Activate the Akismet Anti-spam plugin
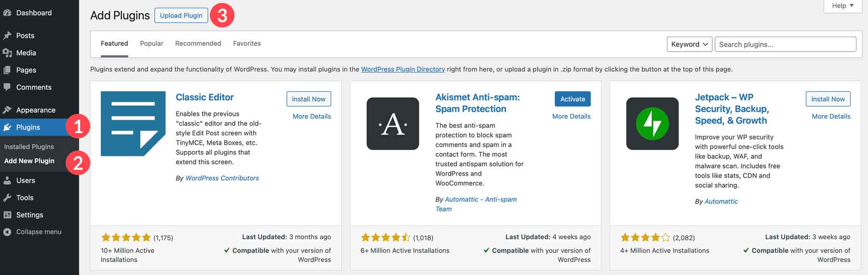The width and height of the screenshot is (868, 275). coord(572,99)
